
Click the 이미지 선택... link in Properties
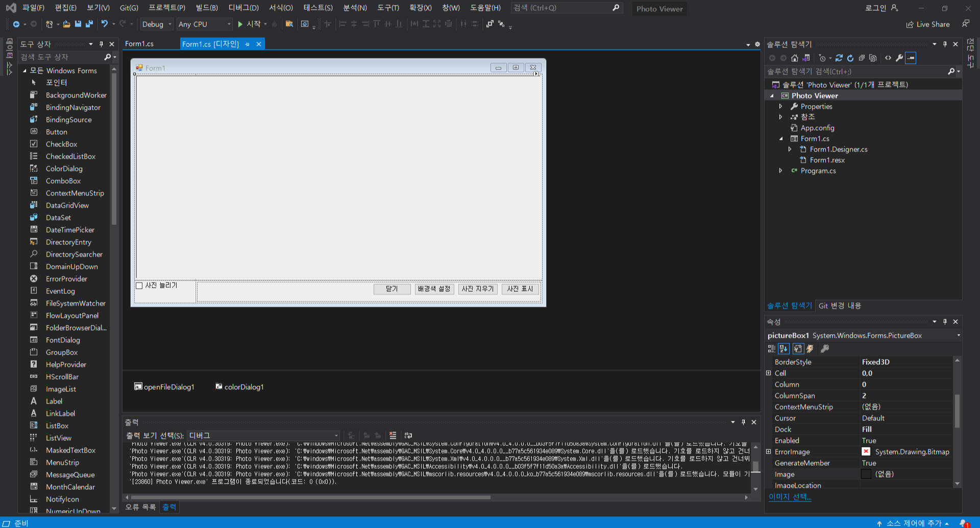(790, 497)
